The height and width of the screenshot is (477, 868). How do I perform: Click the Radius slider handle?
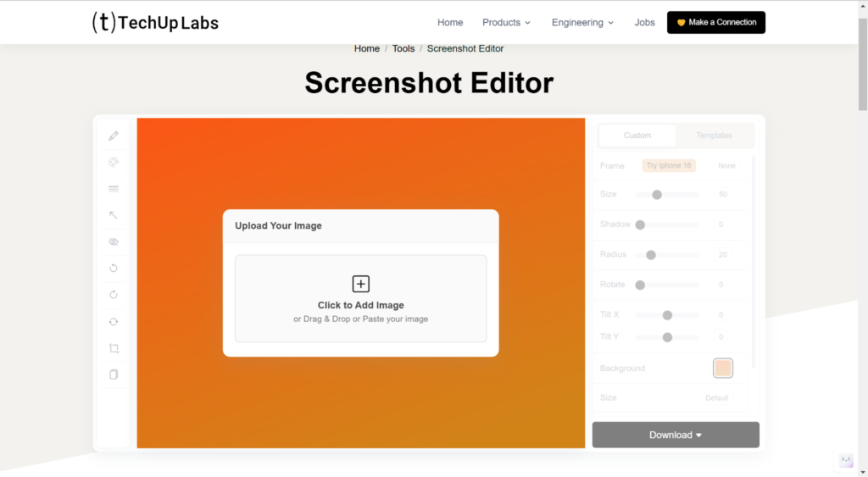651,255
